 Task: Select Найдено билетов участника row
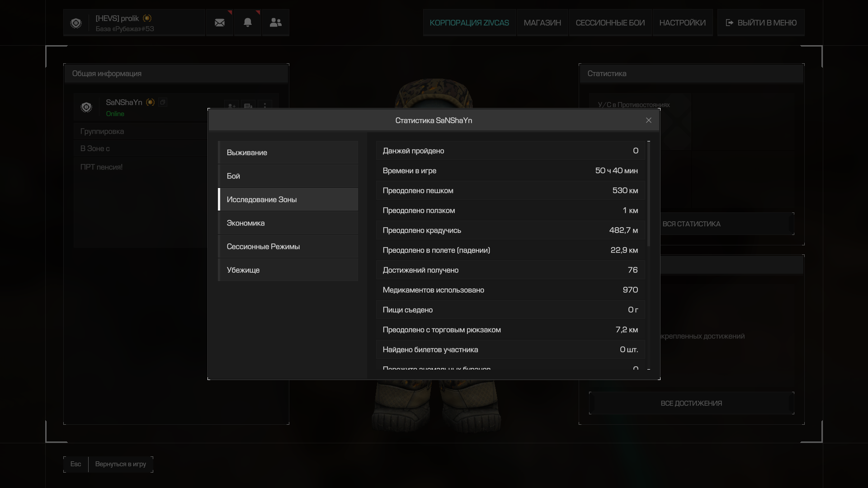510,350
